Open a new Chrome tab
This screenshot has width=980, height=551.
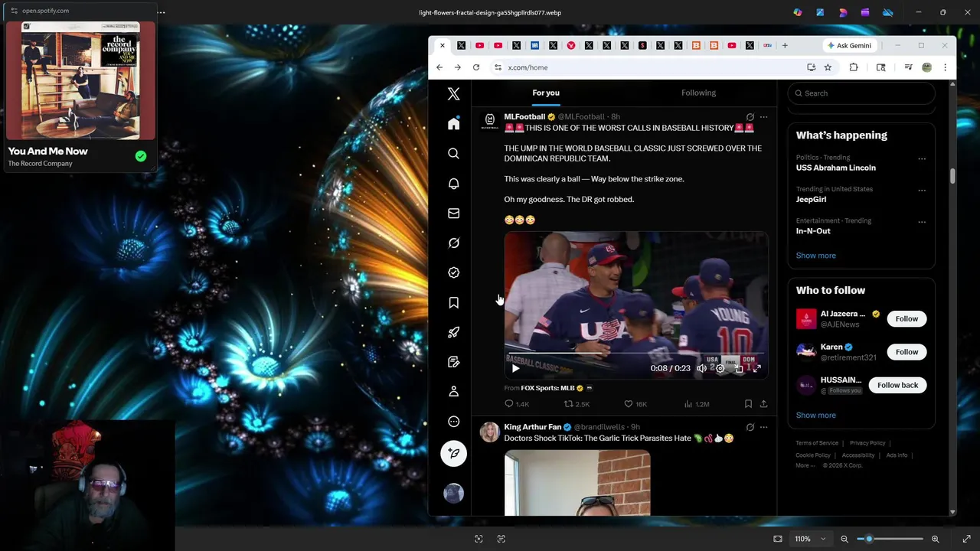[785, 45]
